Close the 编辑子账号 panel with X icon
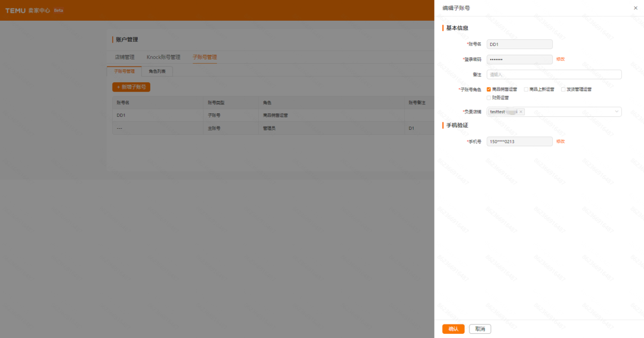 tap(635, 8)
